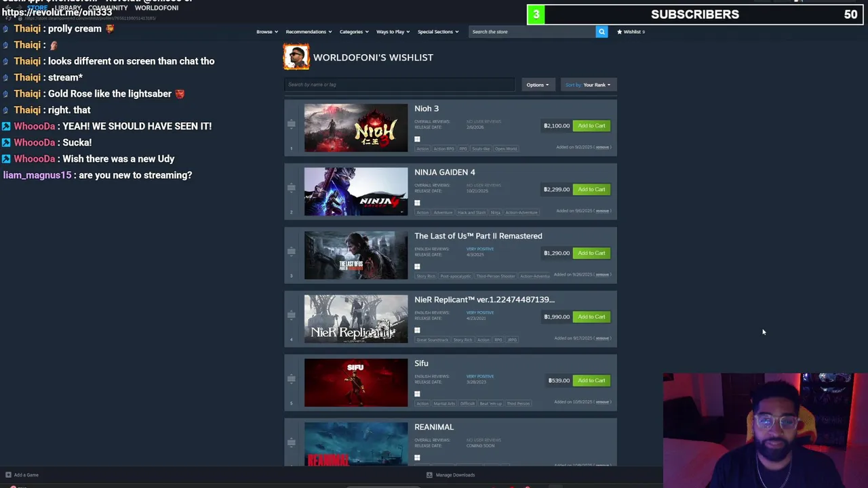Switch to the STORE tab
Image resolution: width=868 pixels, height=488 pixels.
tap(37, 8)
